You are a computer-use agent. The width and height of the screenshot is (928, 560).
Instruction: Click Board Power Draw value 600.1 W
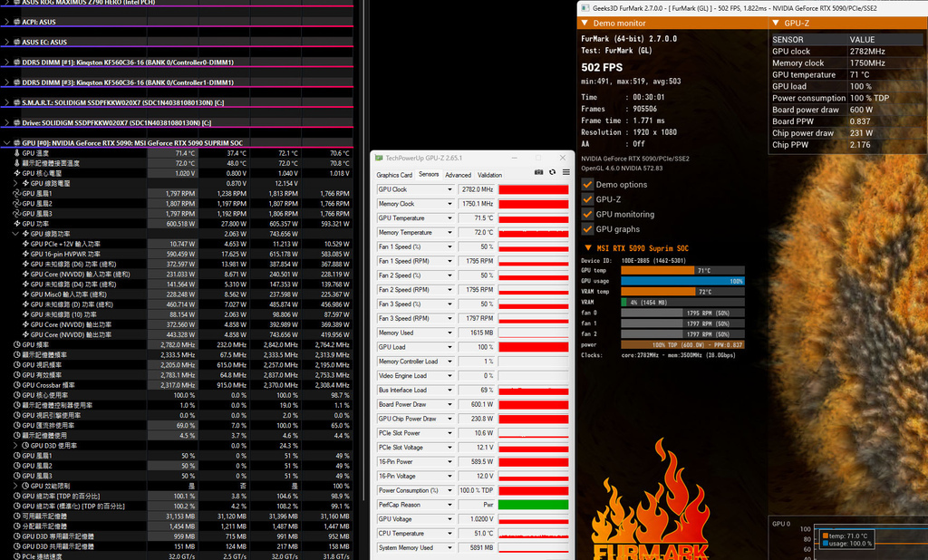(477, 404)
